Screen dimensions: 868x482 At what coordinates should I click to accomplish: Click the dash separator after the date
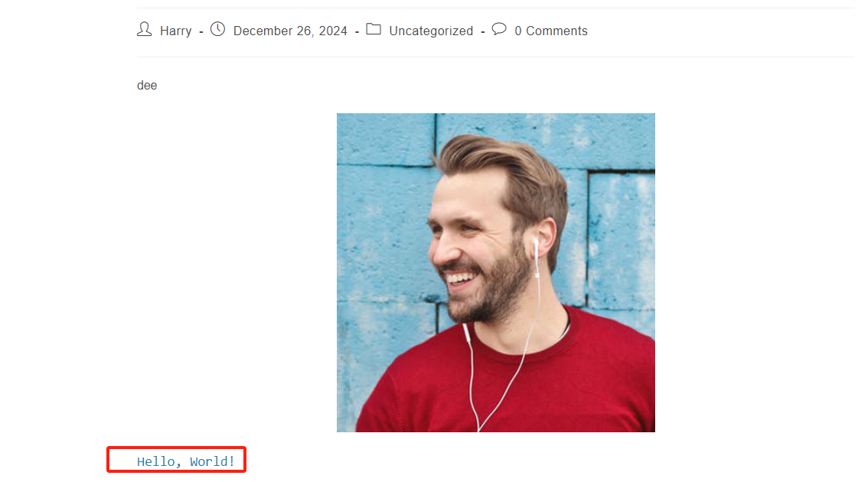[357, 32]
